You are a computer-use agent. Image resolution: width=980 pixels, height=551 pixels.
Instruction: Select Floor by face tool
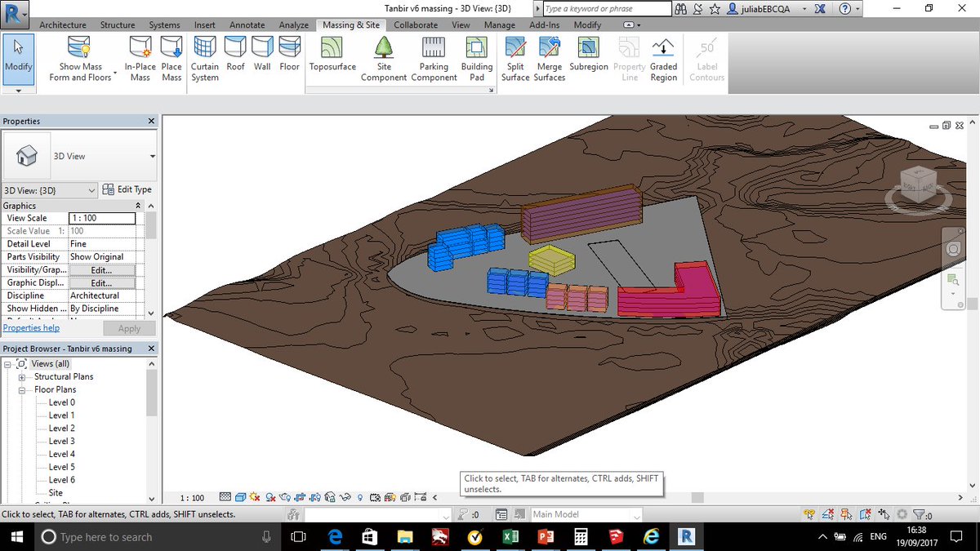(290, 54)
